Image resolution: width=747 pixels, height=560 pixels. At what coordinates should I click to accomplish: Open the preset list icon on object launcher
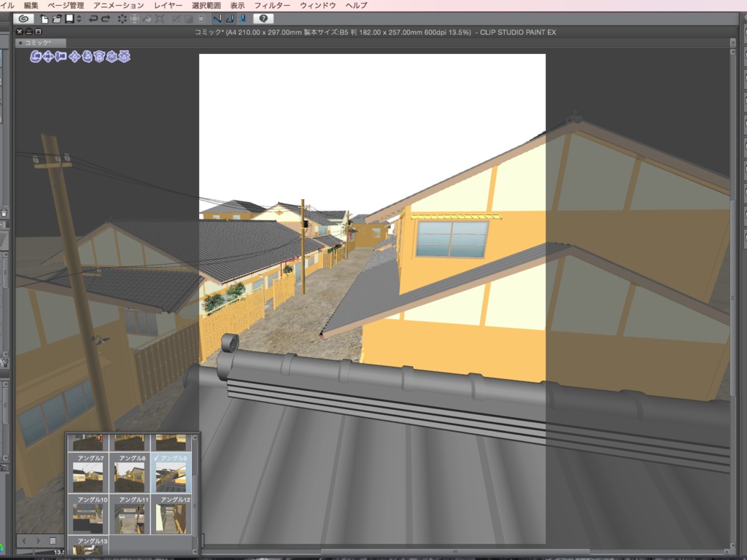(x=53, y=541)
